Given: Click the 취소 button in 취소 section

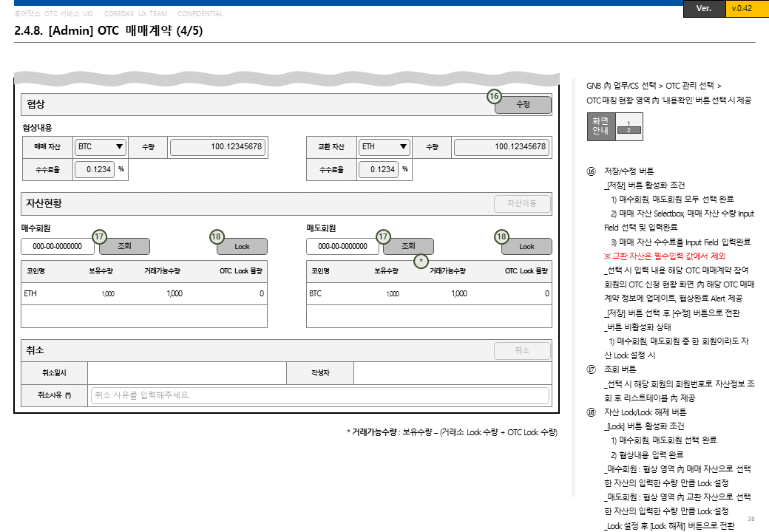Looking at the screenshot, I should [x=522, y=351].
